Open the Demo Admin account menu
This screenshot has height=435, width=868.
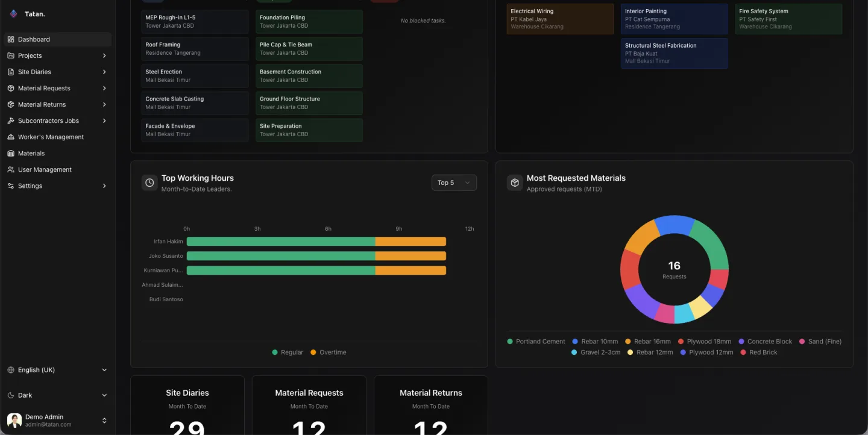(x=57, y=420)
